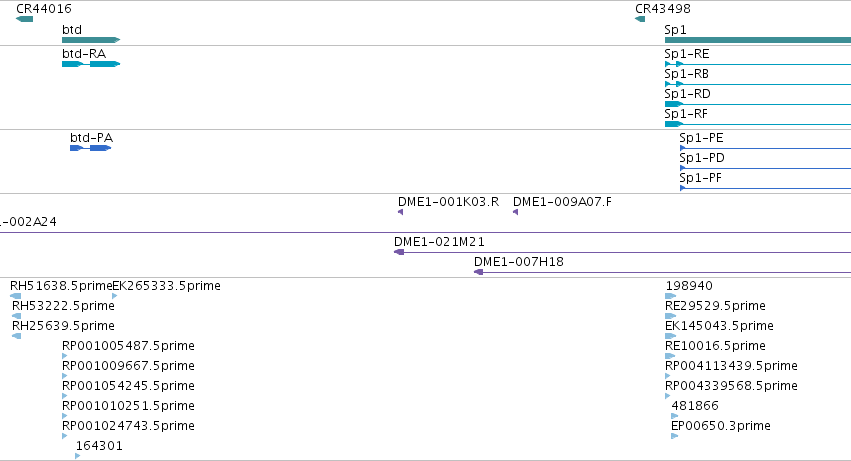Select the DME1-007H18 BAC clone arrowhead
851x461 pixels.
(478, 273)
